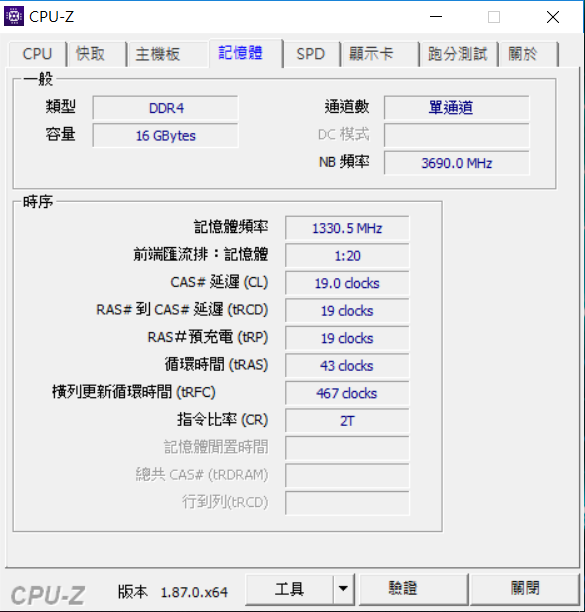Select the 記憶體 (Memory) tab
Image resolution: width=585 pixels, height=612 pixels.
(246, 53)
